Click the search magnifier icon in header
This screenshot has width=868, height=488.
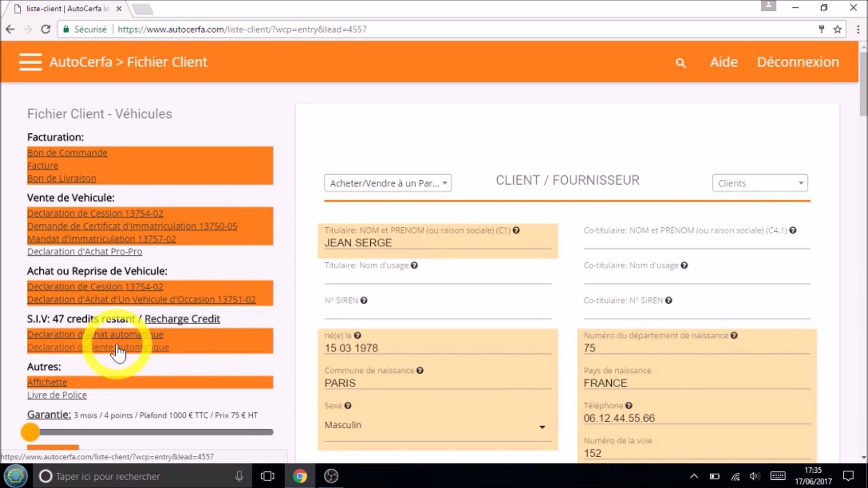[680, 63]
